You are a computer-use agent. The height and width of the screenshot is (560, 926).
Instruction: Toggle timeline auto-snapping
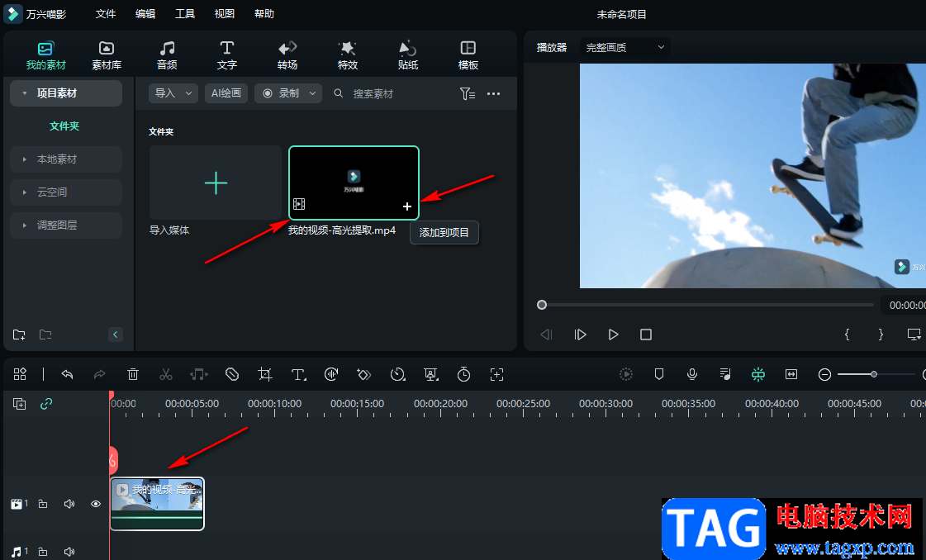(758, 374)
